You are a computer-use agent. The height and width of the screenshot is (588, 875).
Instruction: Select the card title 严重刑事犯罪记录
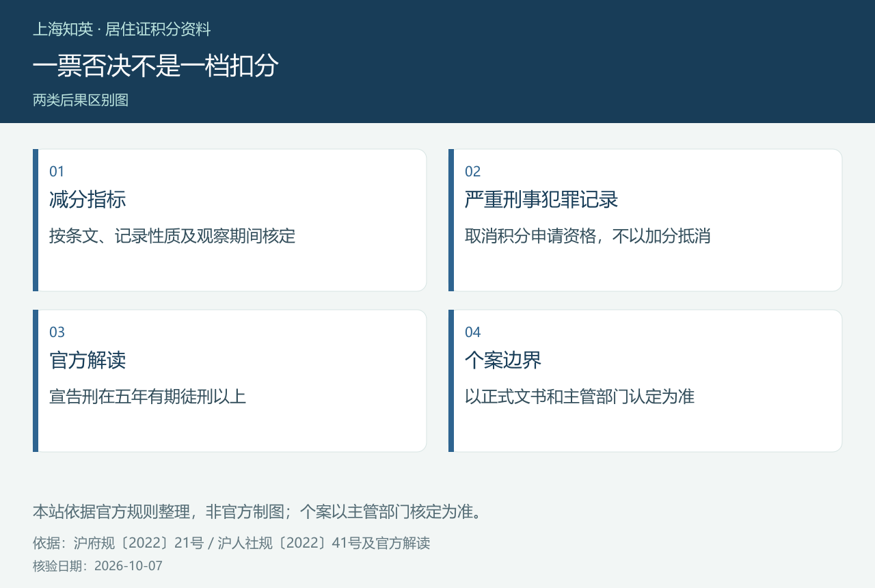coord(541,200)
